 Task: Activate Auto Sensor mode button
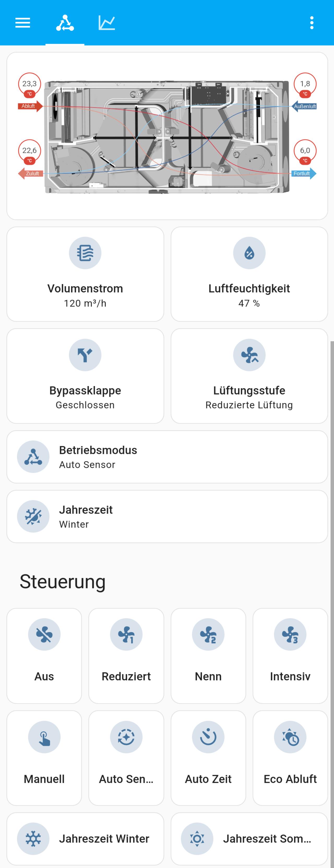click(126, 758)
